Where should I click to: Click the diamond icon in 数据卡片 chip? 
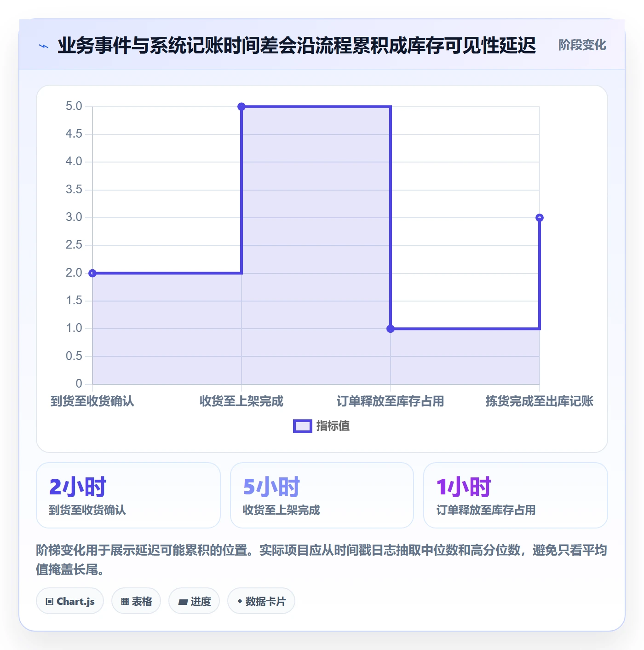(x=240, y=601)
